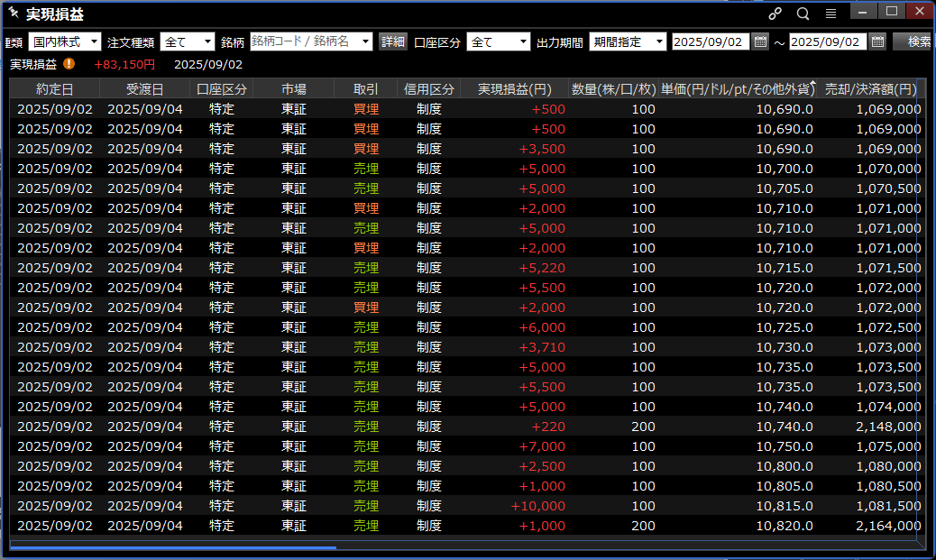Click the start date field 2025/09/02
936x560 pixels.
click(x=711, y=41)
